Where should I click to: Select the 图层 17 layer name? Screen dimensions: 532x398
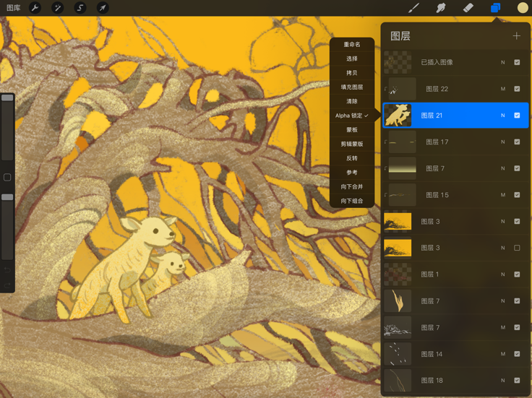click(x=437, y=142)
